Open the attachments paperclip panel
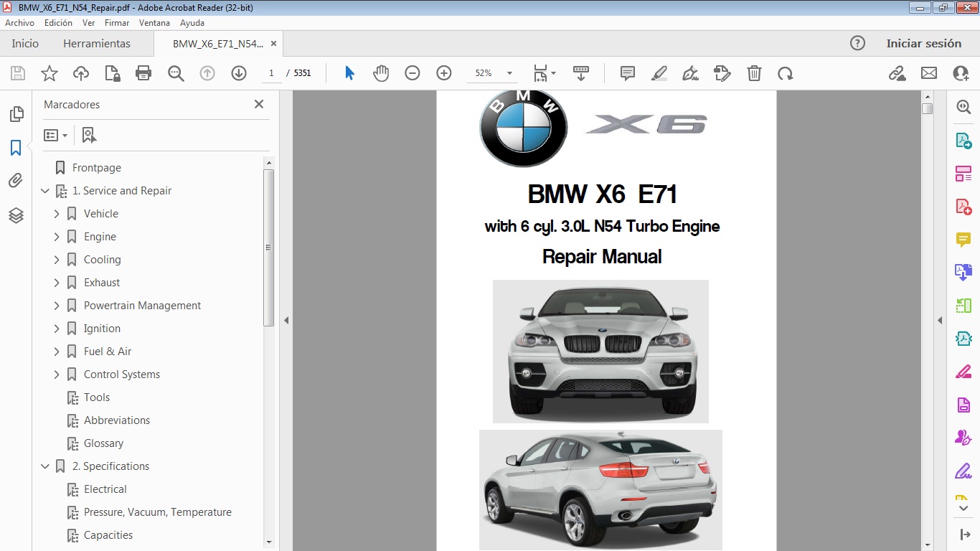 pos(16,181)
